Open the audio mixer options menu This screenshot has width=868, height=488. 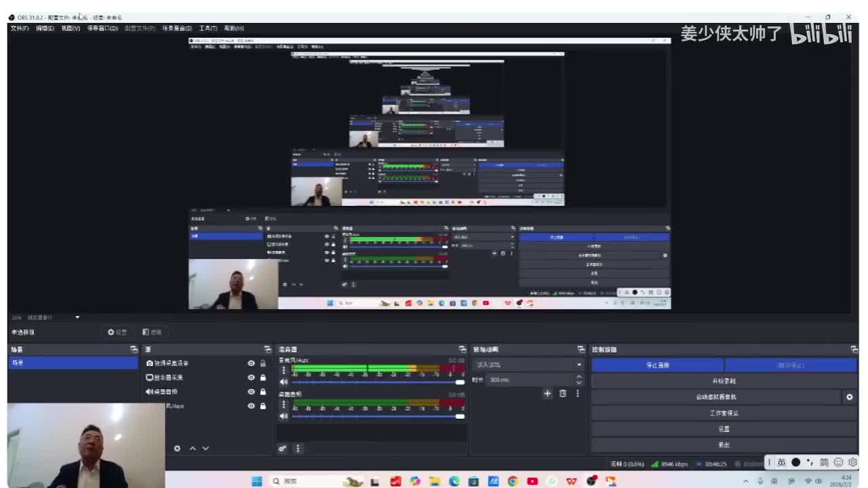point(298,448)
